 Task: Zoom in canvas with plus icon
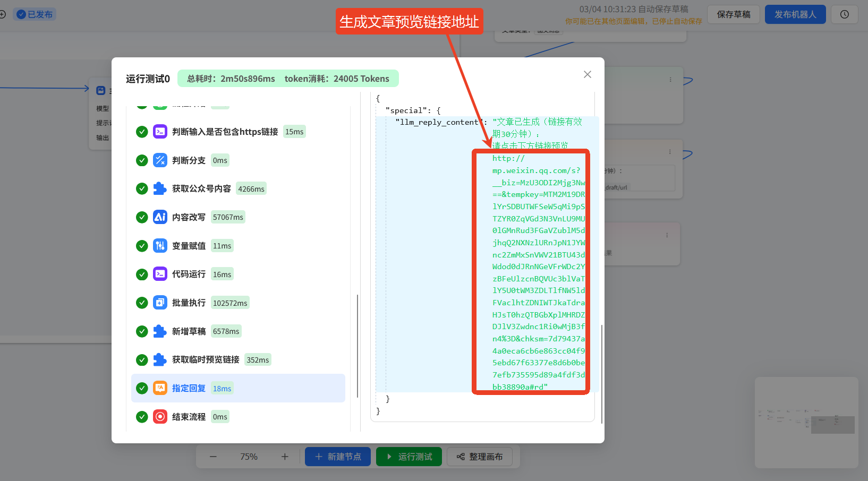coord(285,457)
